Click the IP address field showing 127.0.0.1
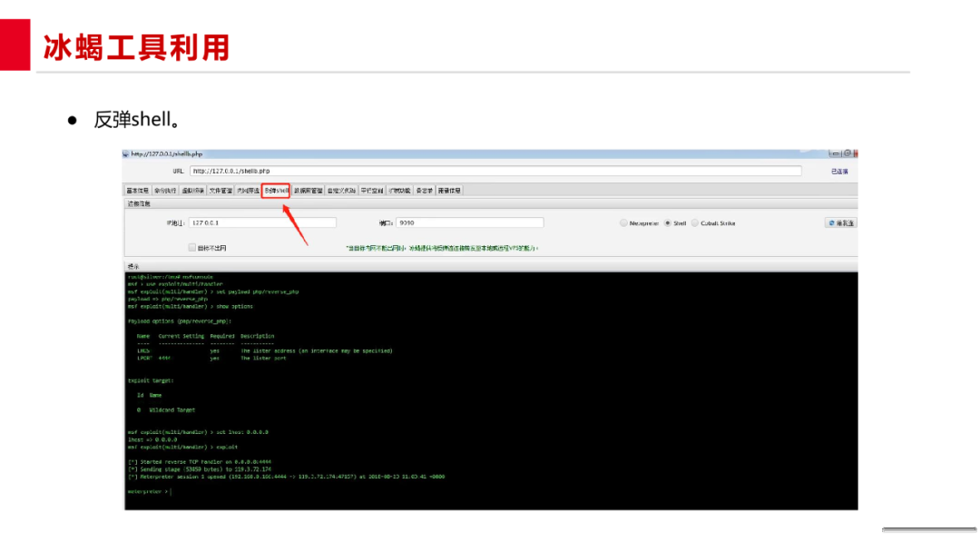The image size is (980, 552). pos(262,222)
